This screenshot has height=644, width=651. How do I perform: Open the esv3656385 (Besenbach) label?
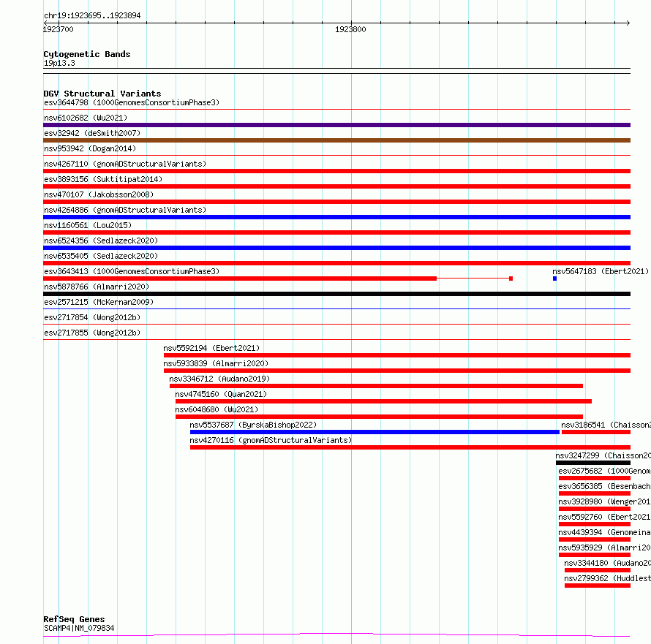click(604, 486)
